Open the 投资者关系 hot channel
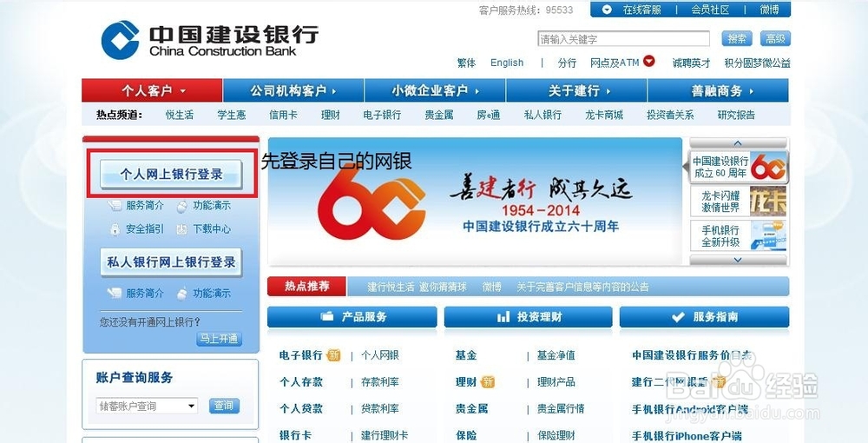This screenshot has height=443, width=868. (670, 116)
